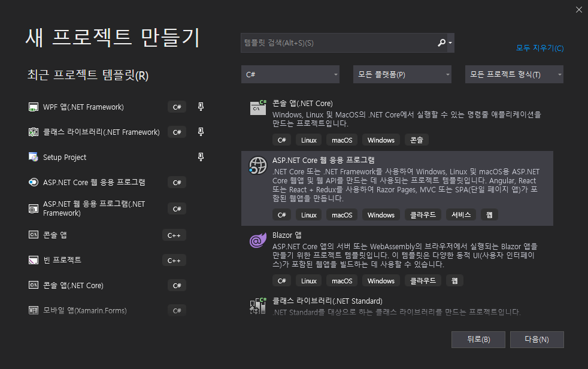This screenshot has height=369, width=588.
Task: Open the C# language filter dropdown
Action: click(x=290, y=74)
